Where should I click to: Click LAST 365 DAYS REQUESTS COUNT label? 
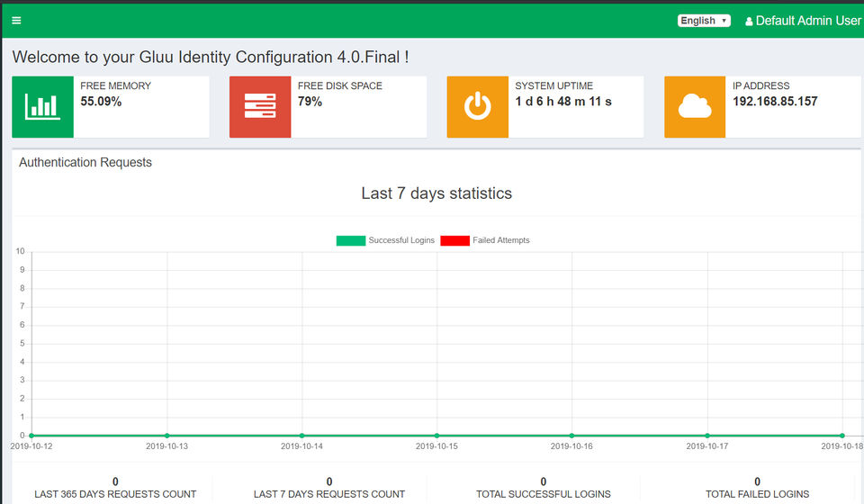(115, 494)
